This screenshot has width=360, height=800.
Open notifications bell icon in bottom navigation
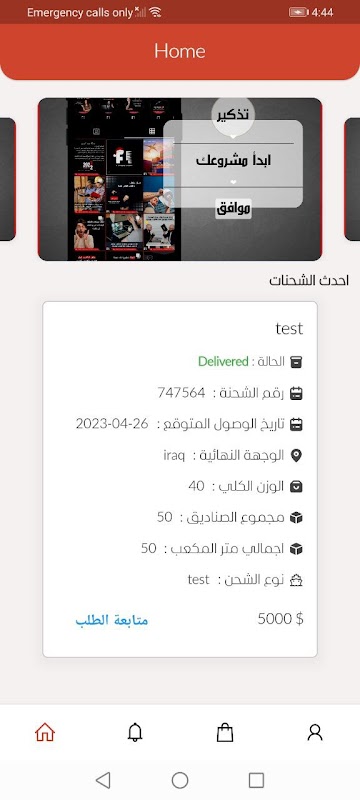coord(135,733)
